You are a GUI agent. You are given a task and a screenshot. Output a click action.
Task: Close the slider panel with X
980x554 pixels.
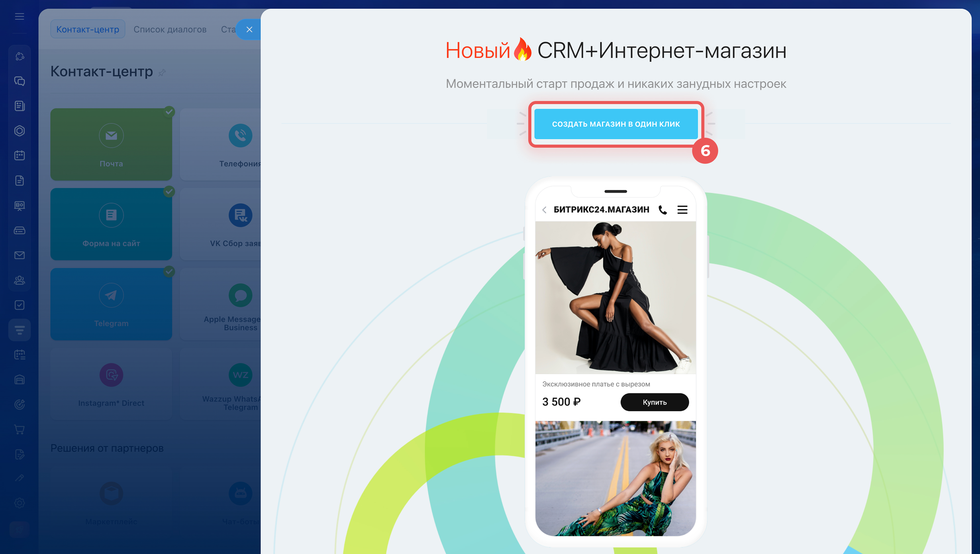[249, 29]
